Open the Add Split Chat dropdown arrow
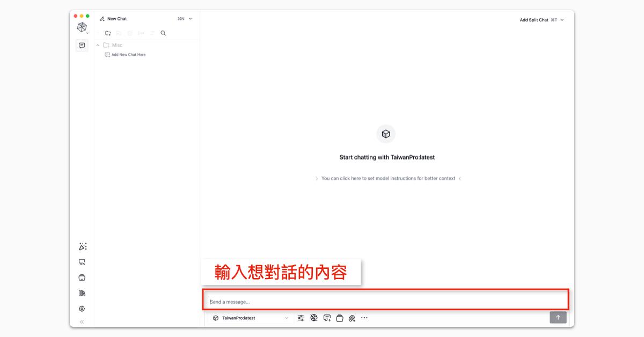Screen dimensions: 644x337 562,20
